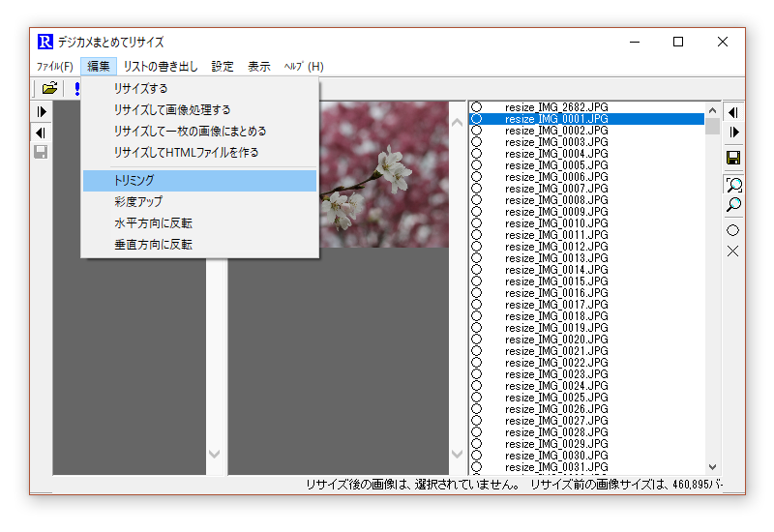774x532 pixels.
Task: Select 垂直方向に反転 menu item
Action: click(200, 245)
